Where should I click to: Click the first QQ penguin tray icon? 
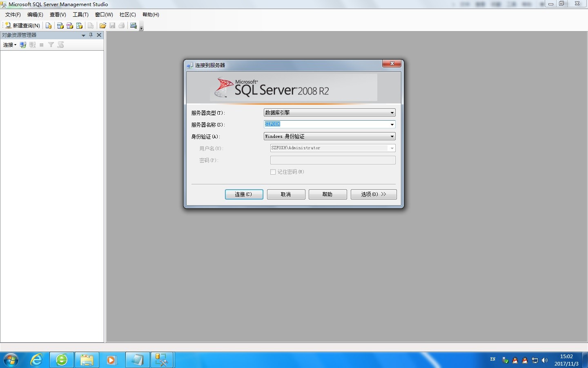515,360
